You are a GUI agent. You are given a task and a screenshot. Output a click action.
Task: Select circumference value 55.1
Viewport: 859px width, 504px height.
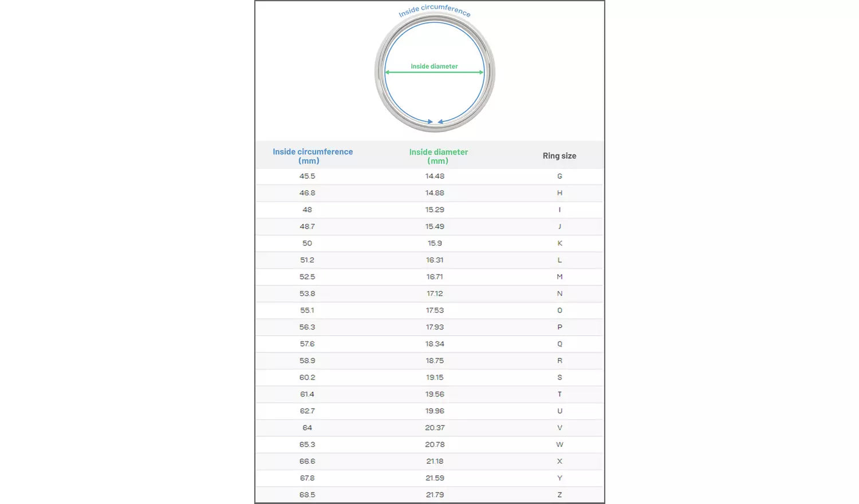click(x=307, y=310)
